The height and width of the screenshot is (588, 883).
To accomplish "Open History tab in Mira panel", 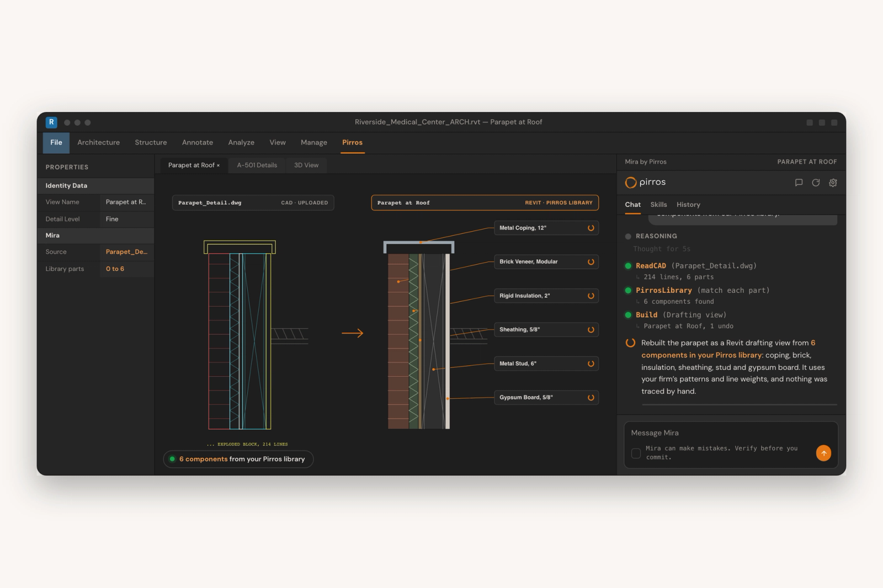I will (688, 205).
